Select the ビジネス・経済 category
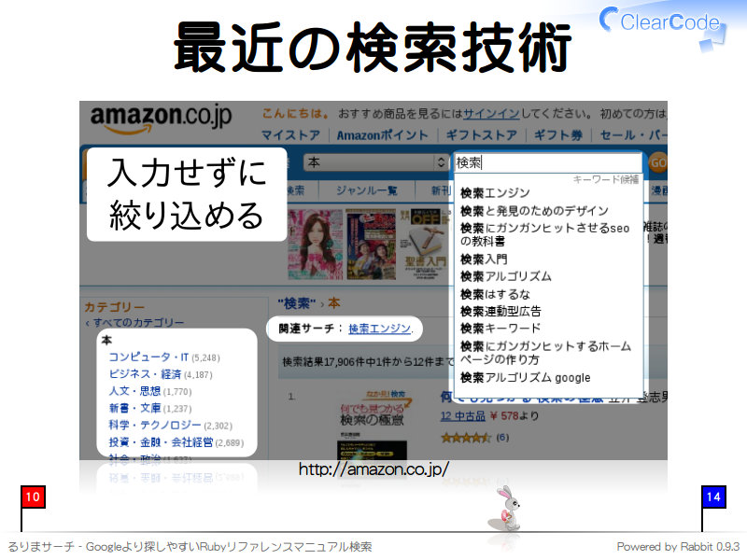The width and height of the screenshot is (747, 560). point(145,374)
